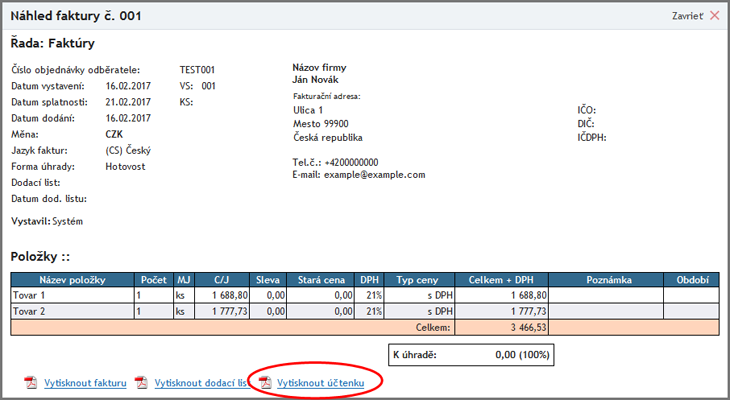Click the example@example.com email address
Image resolution: width=730 pixels, height=400 pixels.
(x=374, y=174)
